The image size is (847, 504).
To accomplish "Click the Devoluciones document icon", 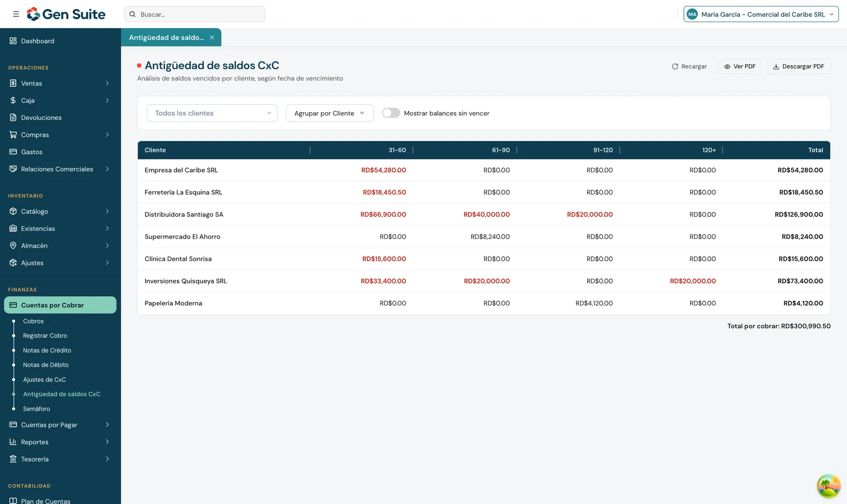I will tap(13, 118).
